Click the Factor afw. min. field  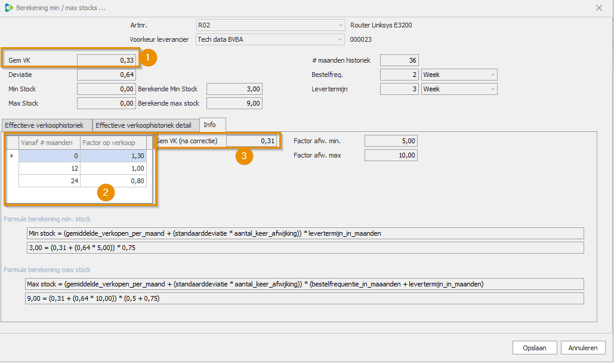(x=390, y=141)
